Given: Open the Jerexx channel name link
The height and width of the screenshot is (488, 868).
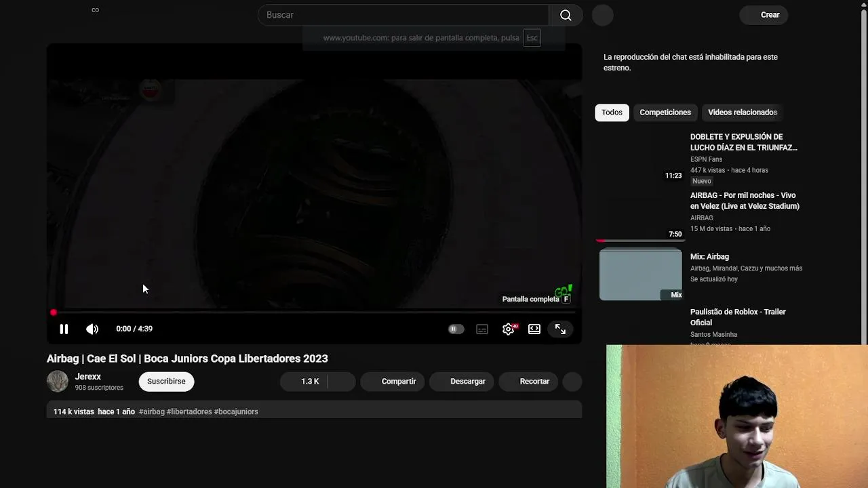Looking at the screenshot, I should 88,377.
